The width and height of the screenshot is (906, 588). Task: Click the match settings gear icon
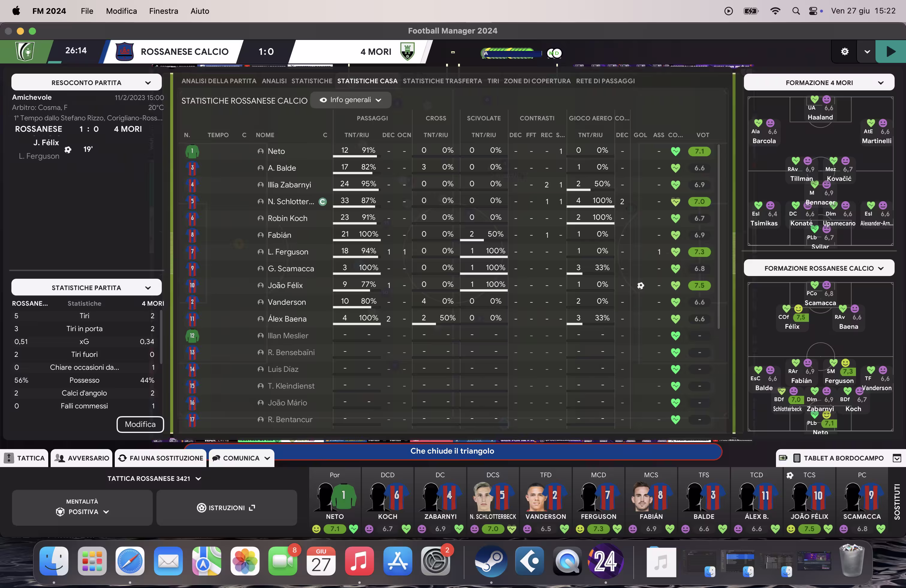844,51
